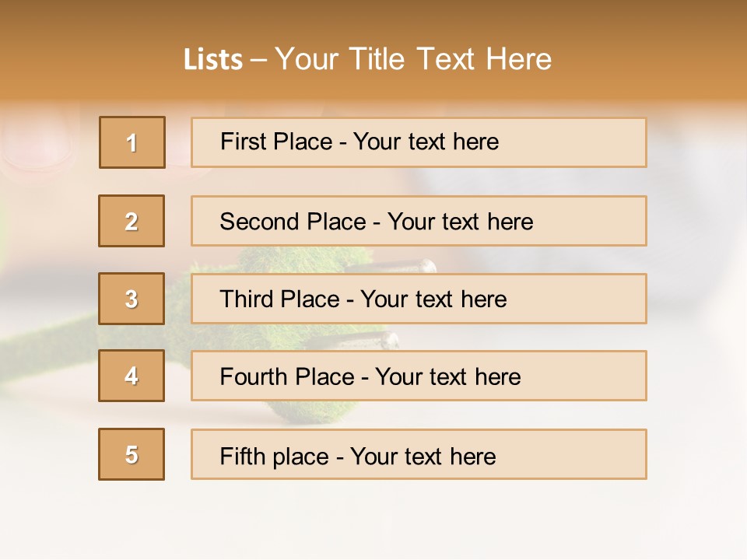Click the "Third Place" text bar
The width and height of the screenshot is (747, 560).
(419, 299)
